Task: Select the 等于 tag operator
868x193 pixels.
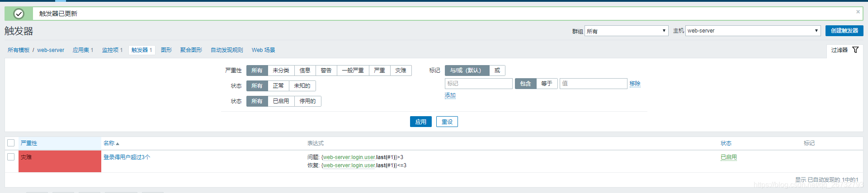Action: [x=547, y=84]
